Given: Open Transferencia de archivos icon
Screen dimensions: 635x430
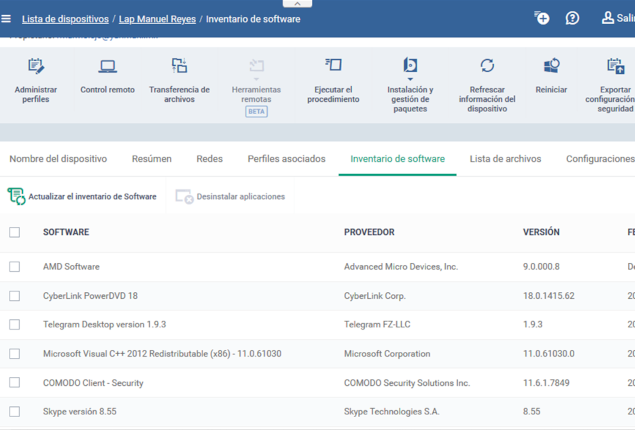Looking at the screenshot, I should [x=179, y=66].
